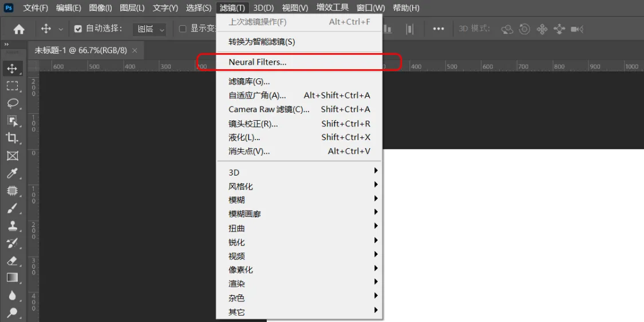Screen dimensions: 644x322
Task: Open 液化(L)... filter
Action: click(299, 137)
